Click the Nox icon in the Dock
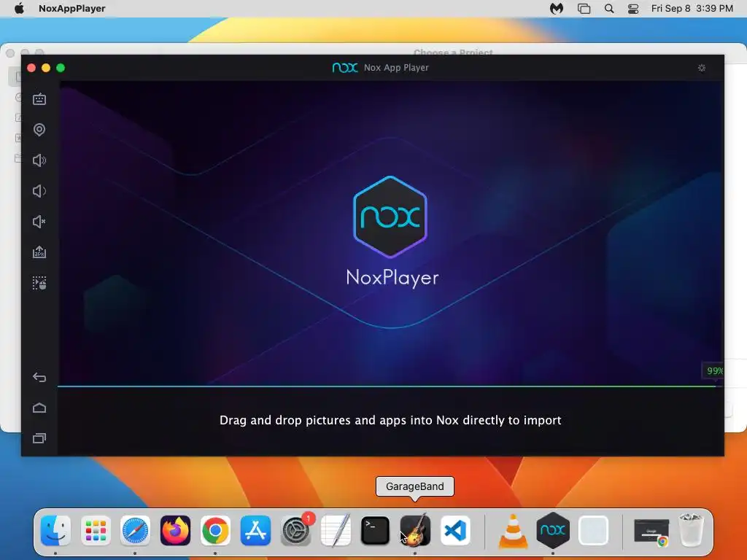This screenshot has width=747, height=560. (553, 530)
